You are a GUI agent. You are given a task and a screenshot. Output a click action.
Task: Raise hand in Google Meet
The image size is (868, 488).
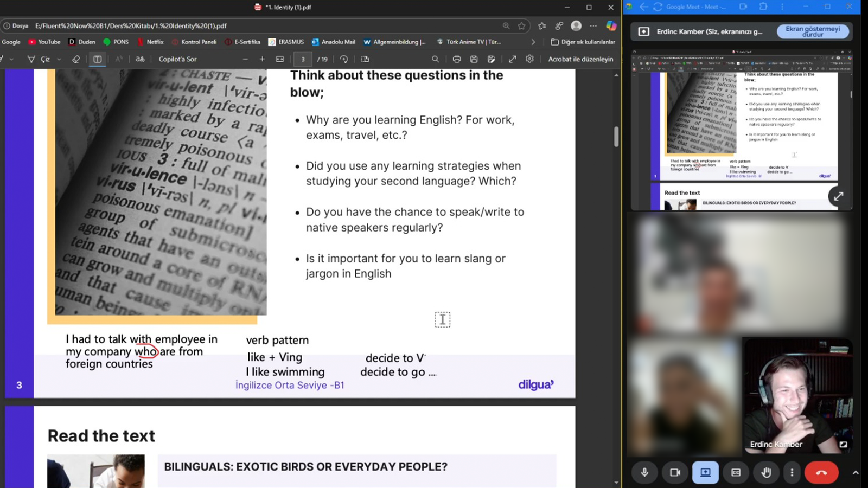point(766,472)
